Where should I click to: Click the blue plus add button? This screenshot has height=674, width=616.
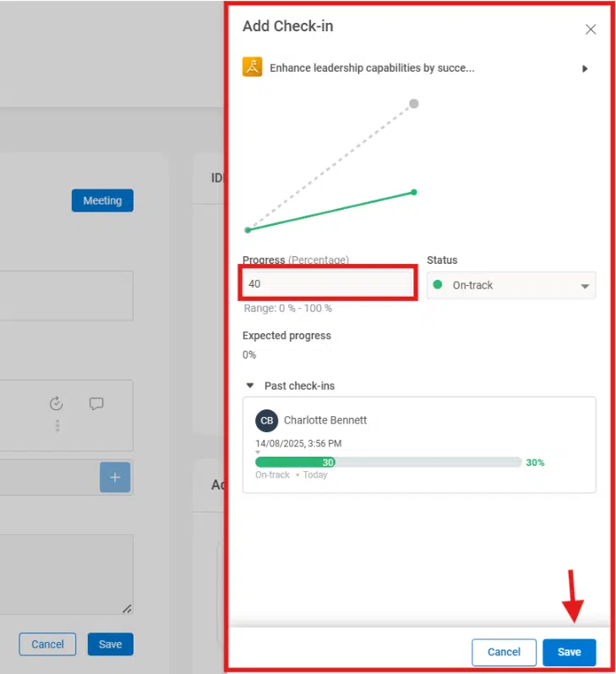coord(115,477)
